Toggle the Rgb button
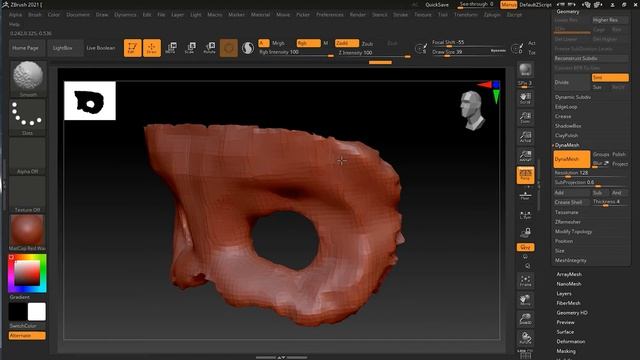The height and width of the screenshot is (360, 640). pyautogui.click(x=309, y=43)
